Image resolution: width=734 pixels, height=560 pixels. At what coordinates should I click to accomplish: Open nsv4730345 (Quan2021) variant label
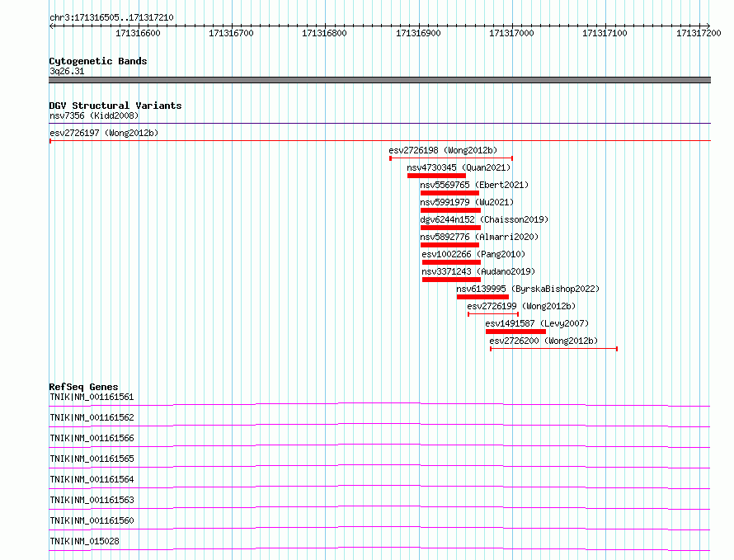(459, 167)
